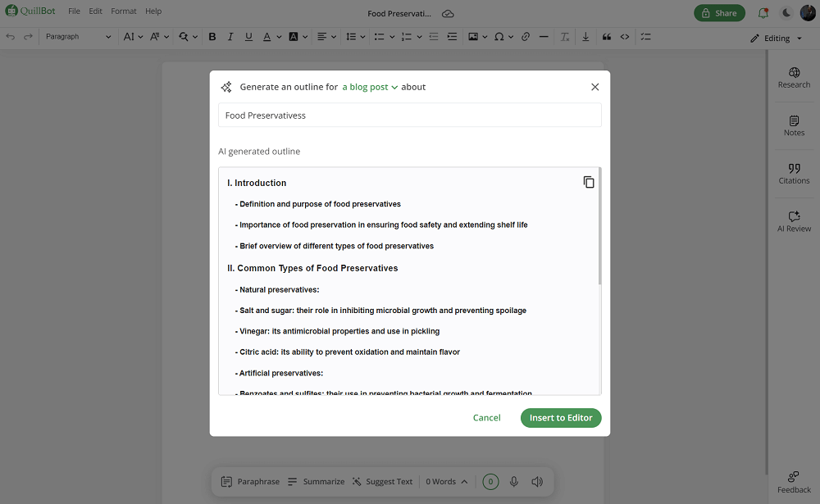Image resolution: width=820 pixels, height=504 pixels.
Task: Click the decrease indent icon
Action: (434, 37)
